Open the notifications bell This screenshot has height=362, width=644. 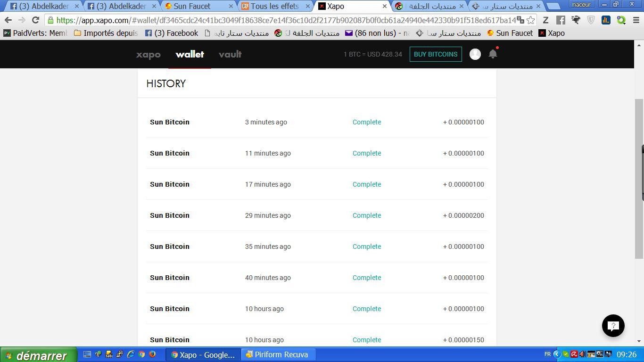[493, 54]
